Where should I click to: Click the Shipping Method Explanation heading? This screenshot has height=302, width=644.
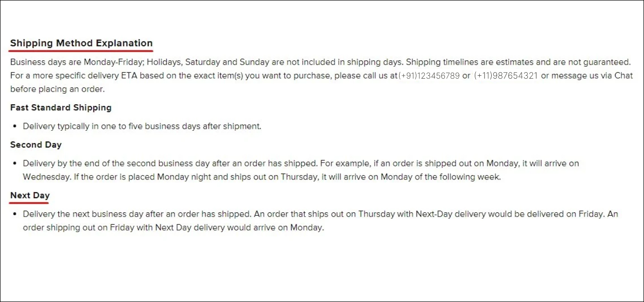pos(81,43)
